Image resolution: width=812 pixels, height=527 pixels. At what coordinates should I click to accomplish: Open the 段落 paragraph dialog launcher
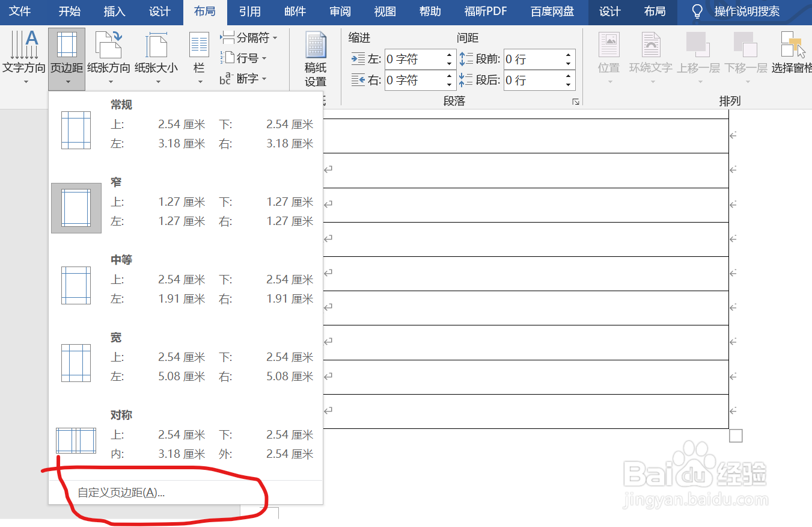(575, 102)
